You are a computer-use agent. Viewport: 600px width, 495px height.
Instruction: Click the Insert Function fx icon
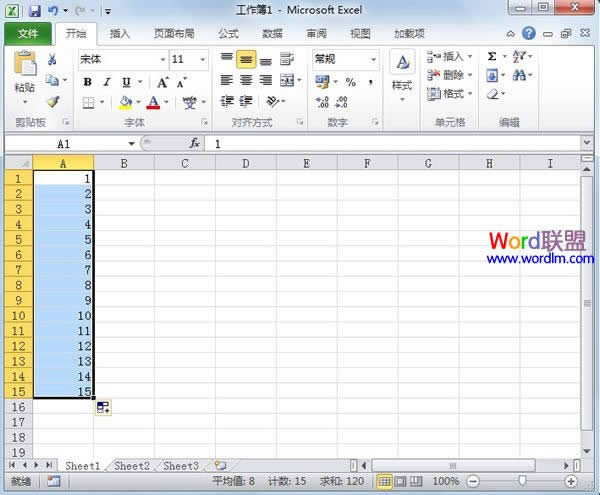[195, 144]
